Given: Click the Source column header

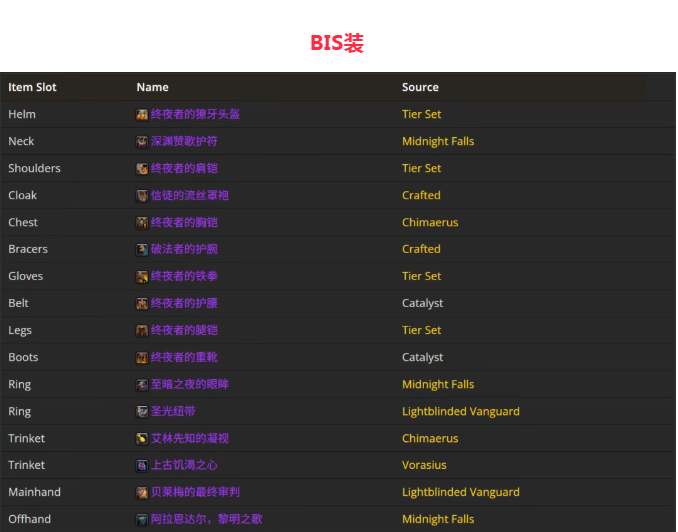Looking at the screenshot, I should [x=420, y=87].
